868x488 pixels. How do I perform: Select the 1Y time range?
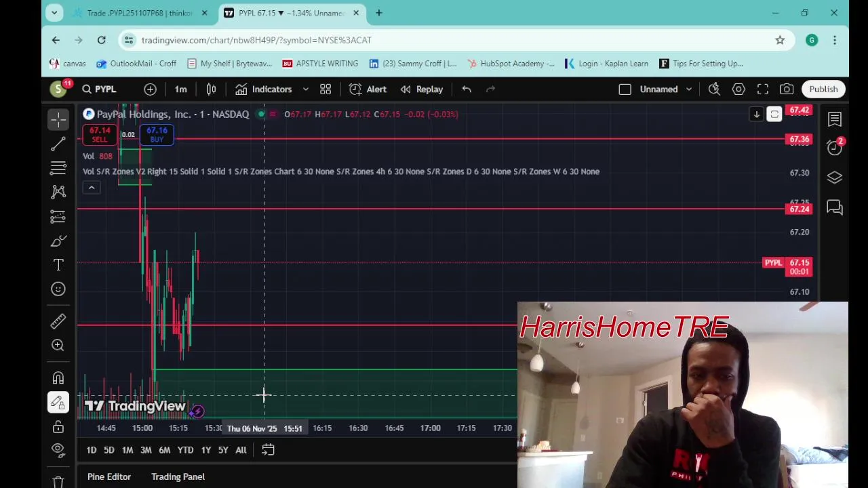pos(206,450)
